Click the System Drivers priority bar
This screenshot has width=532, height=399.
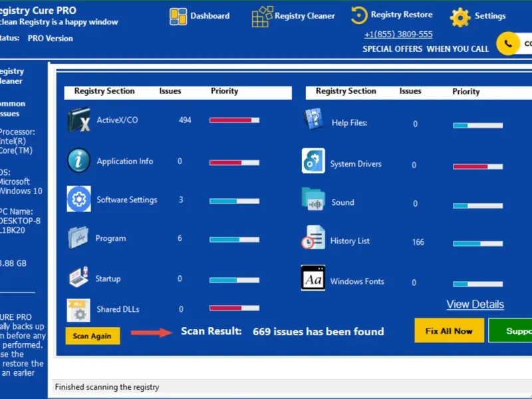coord(477,166)
